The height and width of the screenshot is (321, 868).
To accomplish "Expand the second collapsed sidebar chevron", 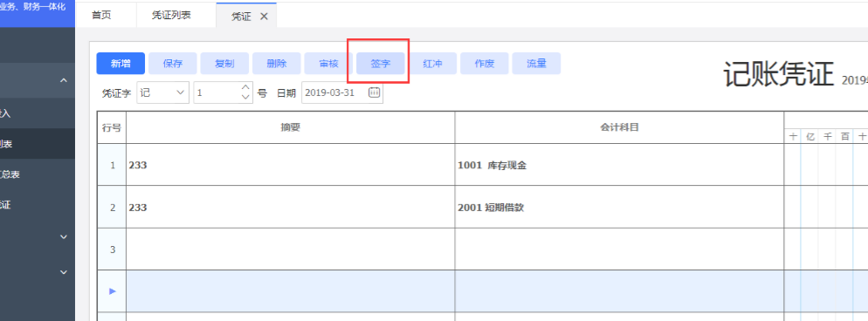I will click(x=64, y=272).
